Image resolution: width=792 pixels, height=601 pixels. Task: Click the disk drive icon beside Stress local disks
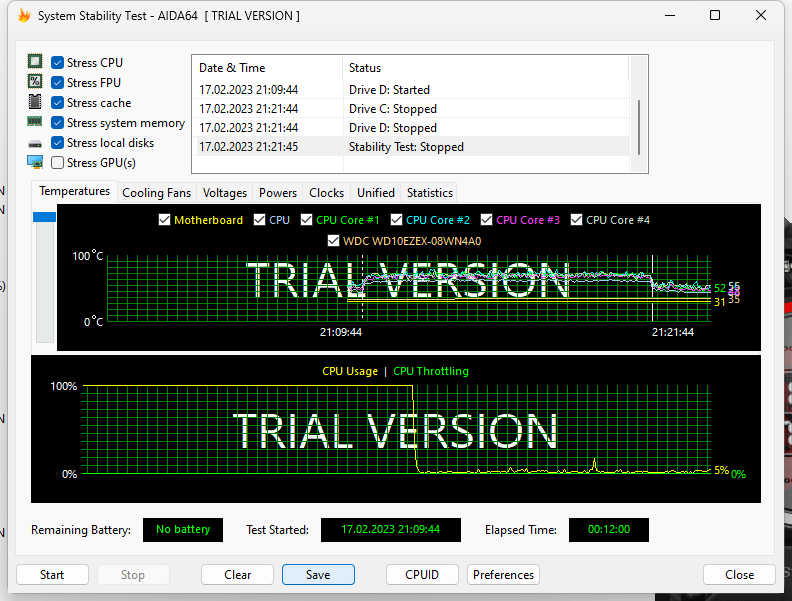point(35,144)
